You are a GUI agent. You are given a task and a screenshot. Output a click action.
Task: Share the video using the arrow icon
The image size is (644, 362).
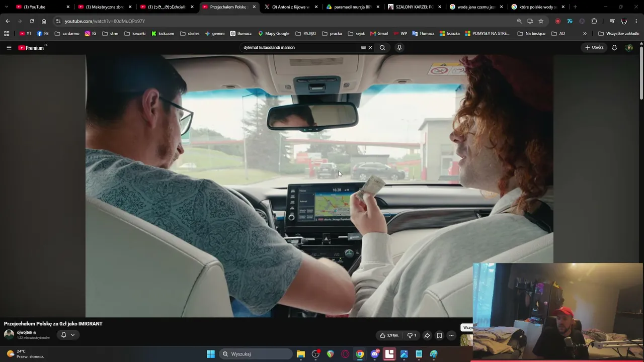click(427, 335)
